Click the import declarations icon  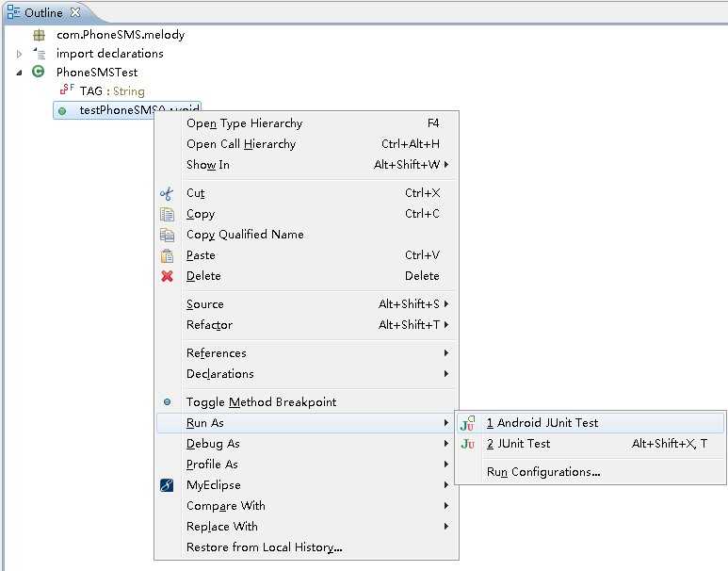[x=40, y=54]
